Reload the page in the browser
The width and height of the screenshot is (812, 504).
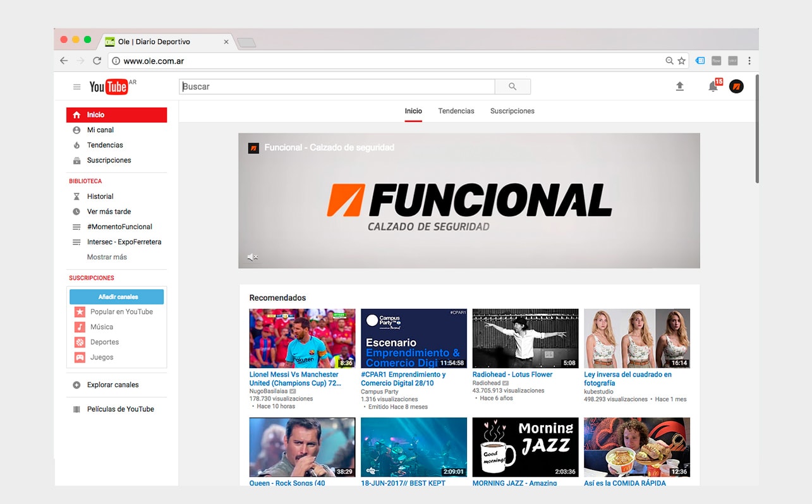click(97, 61)
